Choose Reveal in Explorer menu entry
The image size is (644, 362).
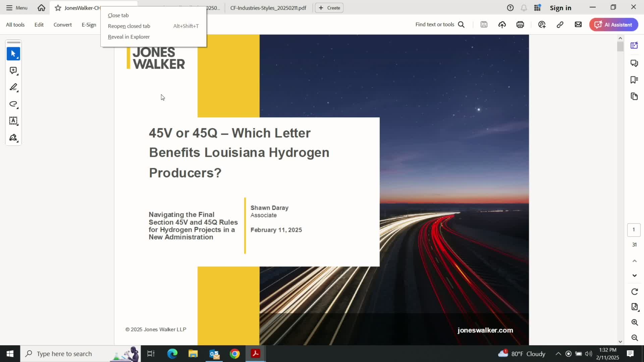[129, 37]
